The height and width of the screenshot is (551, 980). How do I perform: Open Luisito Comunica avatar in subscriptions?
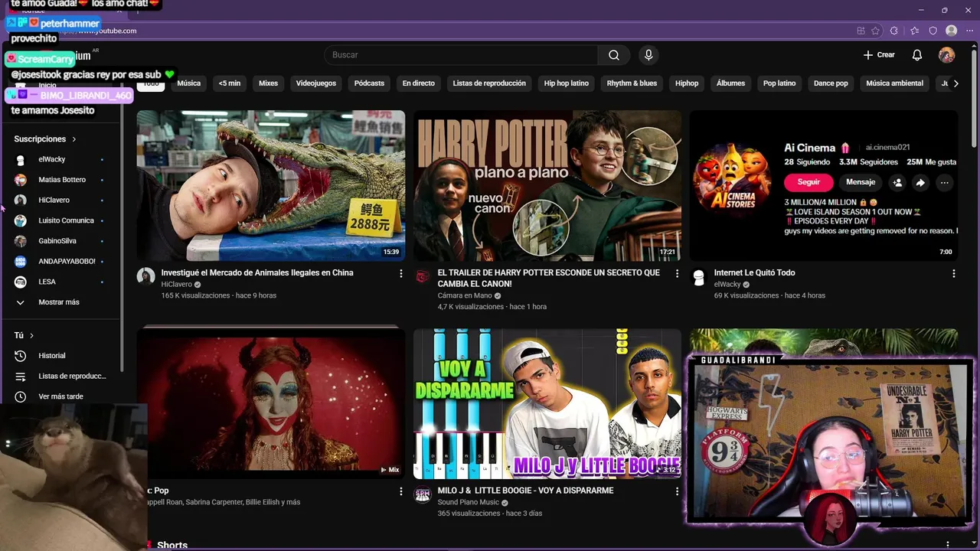point(21,220)
